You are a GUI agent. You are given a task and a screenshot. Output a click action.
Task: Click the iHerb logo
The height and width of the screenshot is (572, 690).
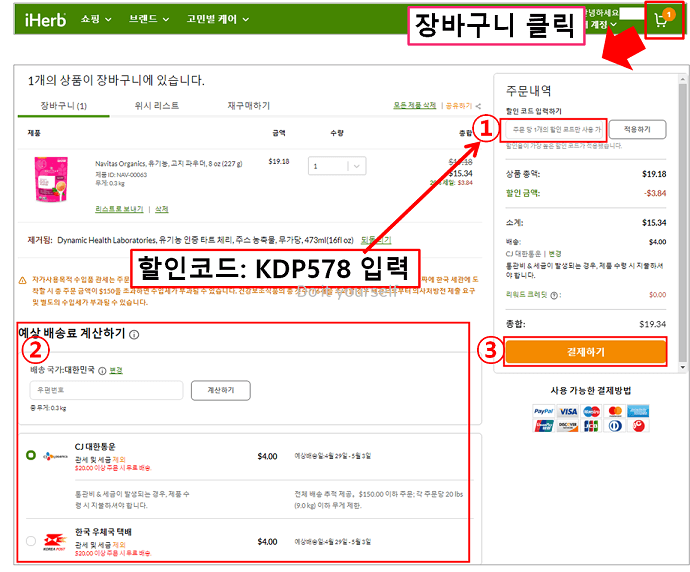45,20
